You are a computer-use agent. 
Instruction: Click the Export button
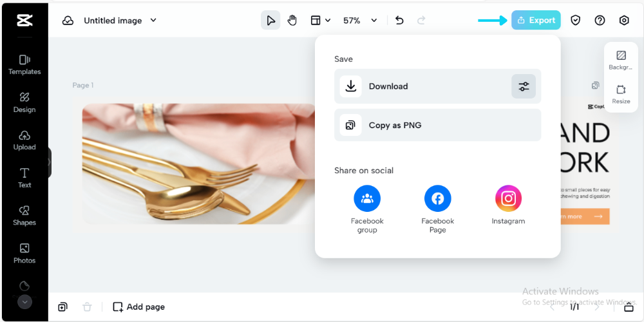click(536, 20)
